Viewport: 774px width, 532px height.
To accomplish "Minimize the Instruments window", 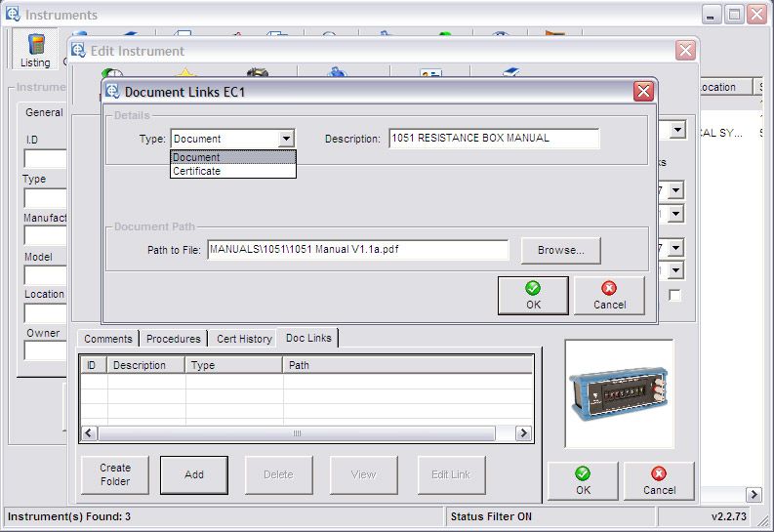I will coord(711,15).
